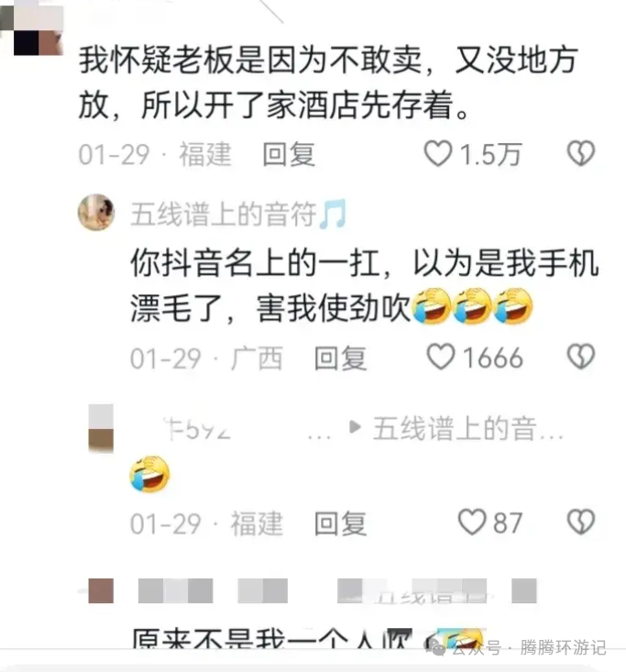Dislike the reply with 87 likes

(x=581, y=522)
